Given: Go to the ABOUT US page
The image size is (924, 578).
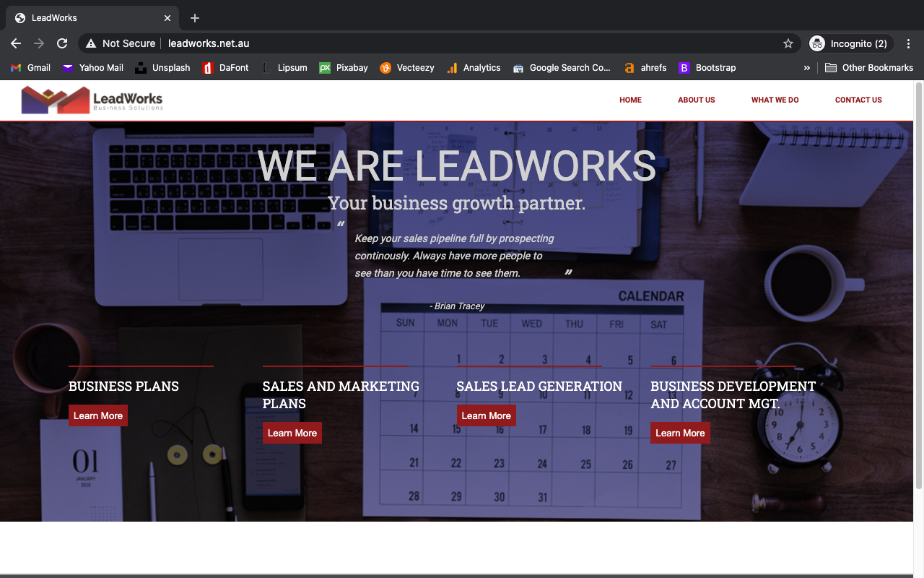Looking at the screenshot, I should 696,100.
